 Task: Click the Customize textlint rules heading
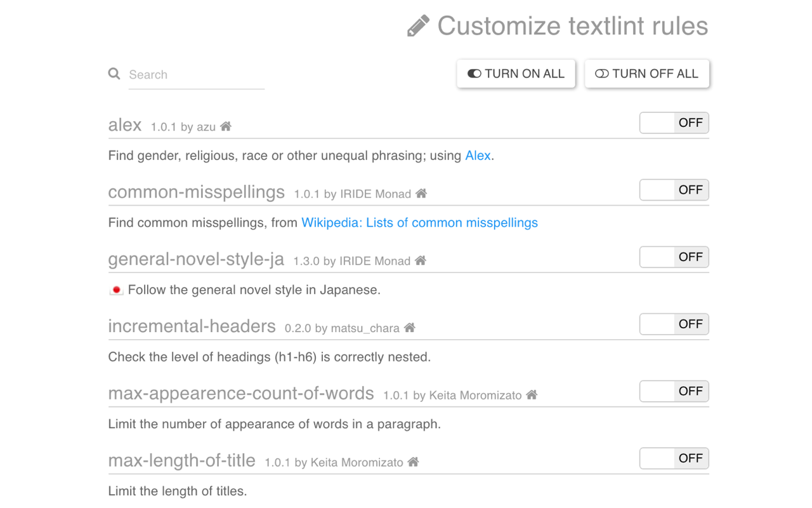[x=573, y=26]
